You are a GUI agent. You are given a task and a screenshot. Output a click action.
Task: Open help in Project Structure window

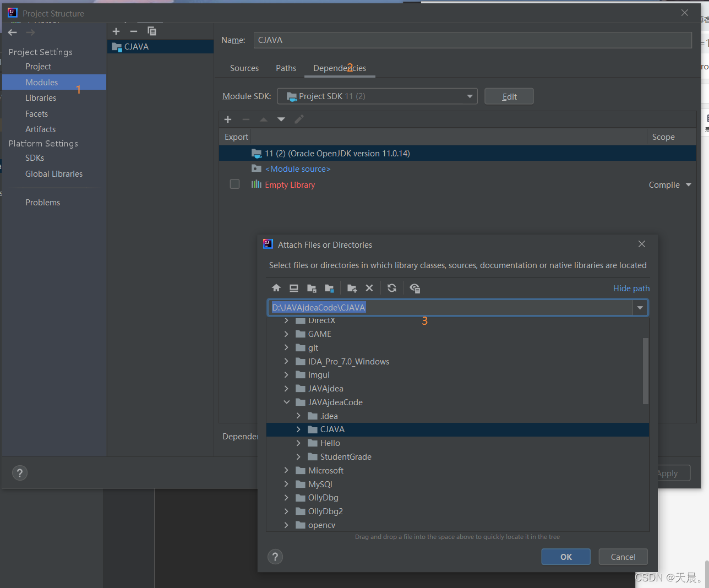click(20, 473)
